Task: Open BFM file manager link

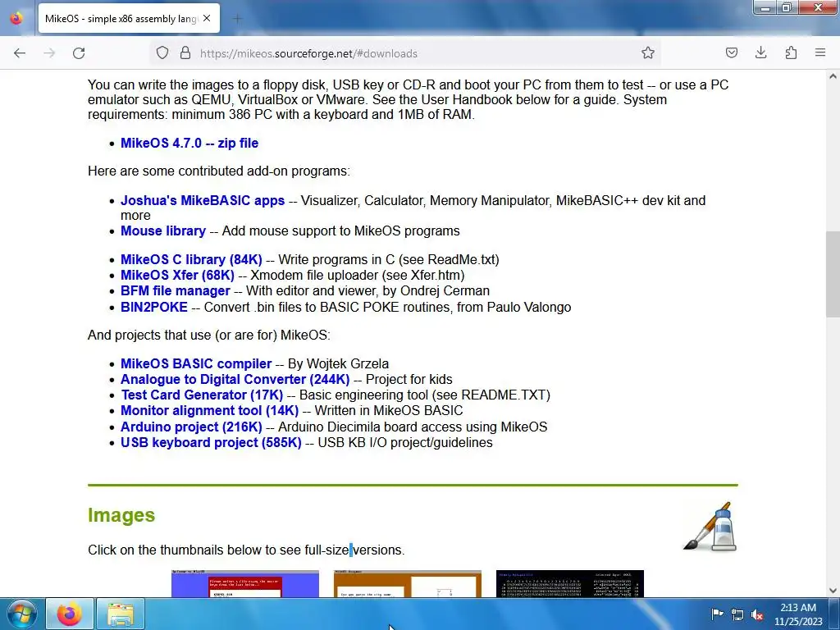Action: (176, 291)
